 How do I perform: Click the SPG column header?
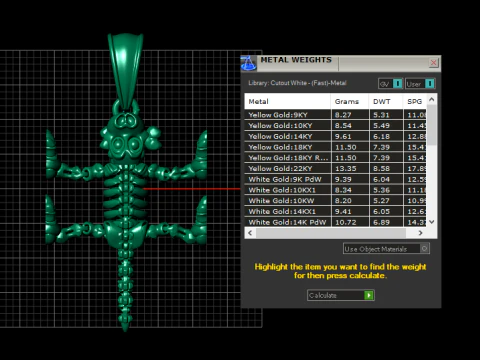415,101
